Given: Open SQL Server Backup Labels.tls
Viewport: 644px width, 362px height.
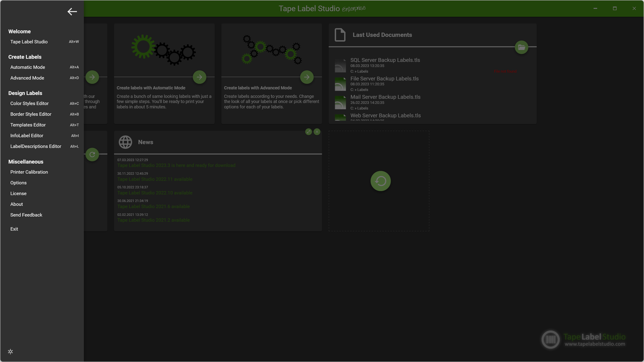Looking at the screenshot, I should (x=385, y=60).
